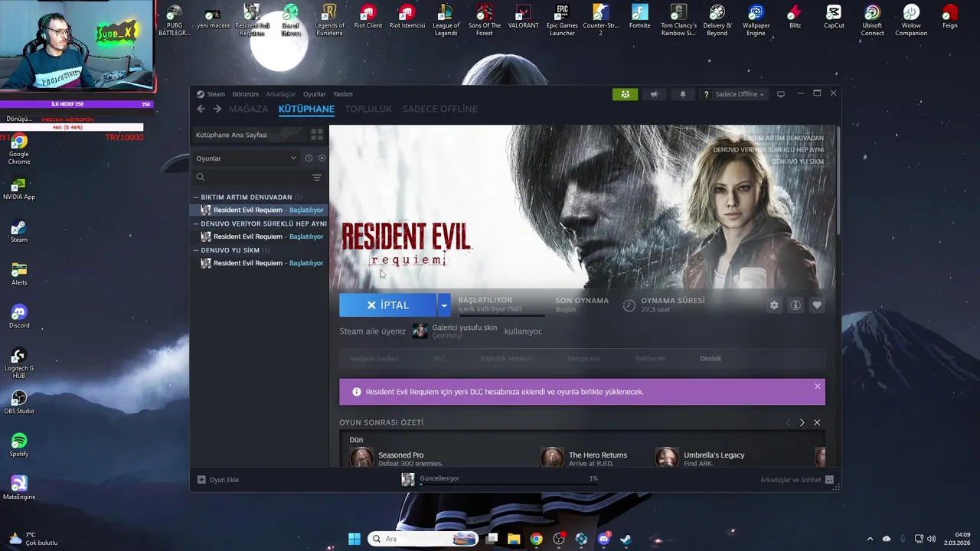Open the question mark help icon

tap(706, 94)
